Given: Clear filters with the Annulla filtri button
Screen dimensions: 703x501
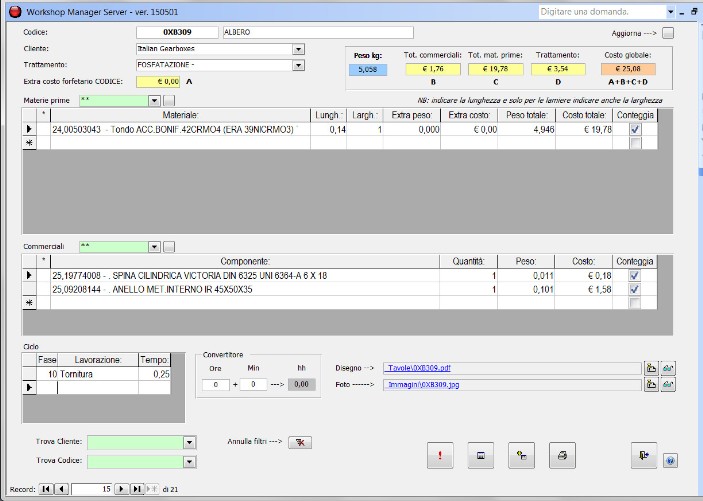Looking at the screenshot, I should point(300,442).
